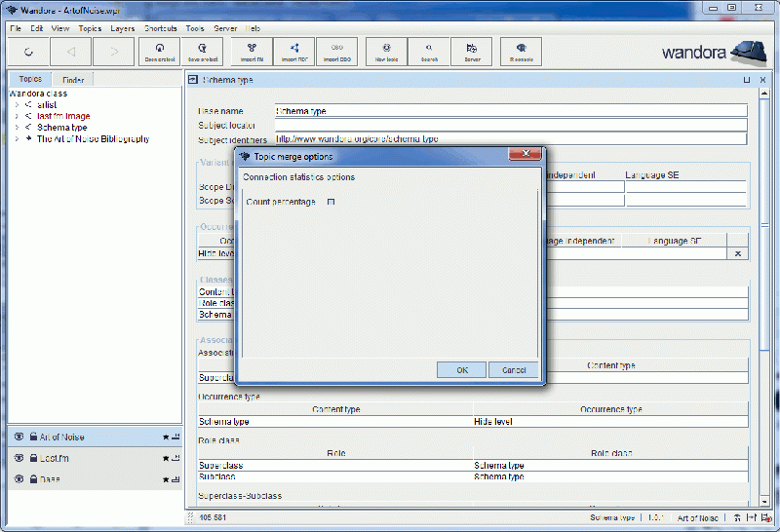The image size is (780, 532).
Task: Expand the Schema type tree node
Action: pos(17,128)
